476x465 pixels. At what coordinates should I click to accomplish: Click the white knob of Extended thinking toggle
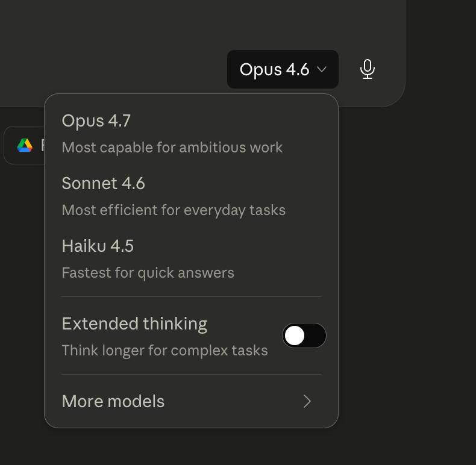[295, 336]
